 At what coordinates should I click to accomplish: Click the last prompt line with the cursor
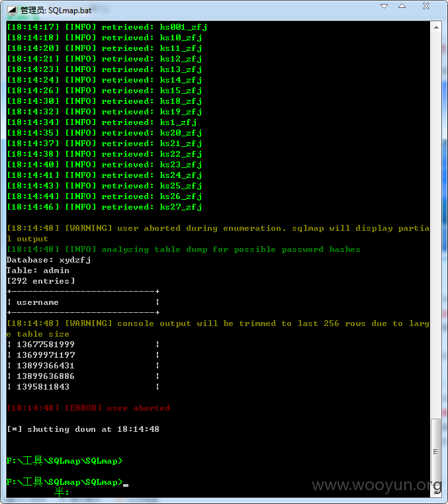pyautogui.click(x=67, y=482)
